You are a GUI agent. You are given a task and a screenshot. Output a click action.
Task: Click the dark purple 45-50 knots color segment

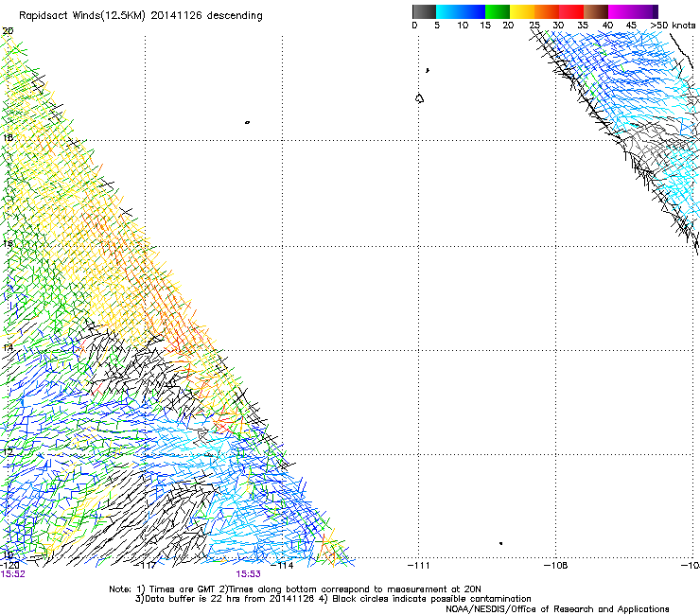pyautogui.click(x=645, y=11)
